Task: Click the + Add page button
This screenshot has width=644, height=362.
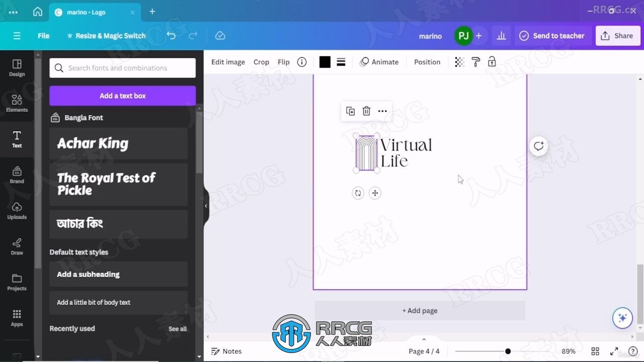Action: [420, 311]
